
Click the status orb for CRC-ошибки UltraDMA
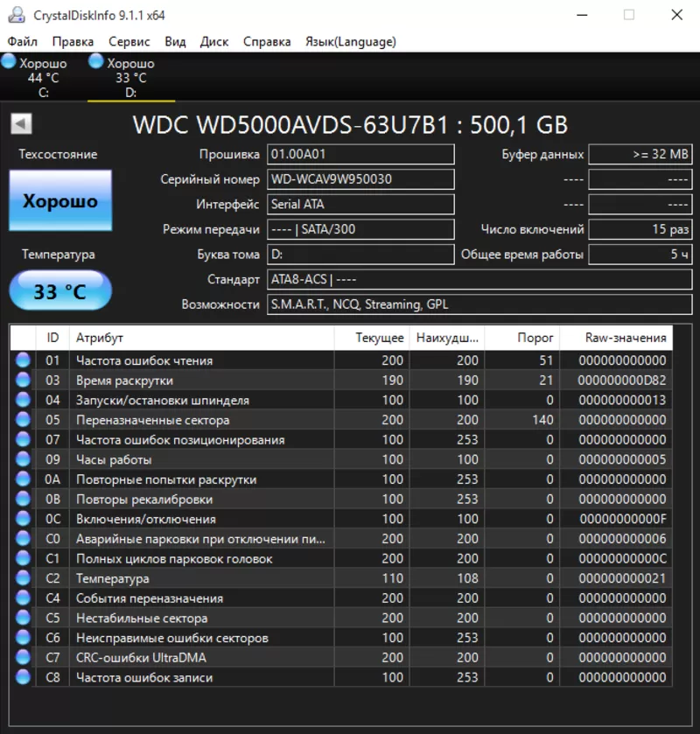click(23, 658)
